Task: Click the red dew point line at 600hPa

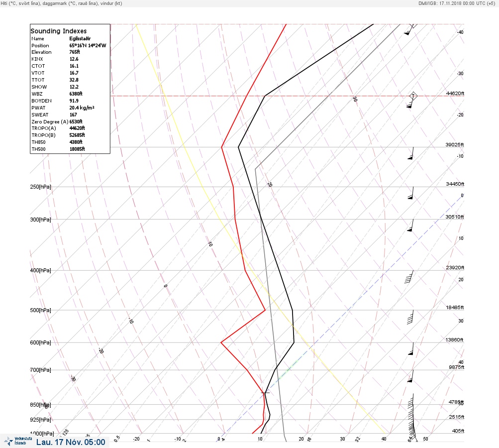Action: 221,342
